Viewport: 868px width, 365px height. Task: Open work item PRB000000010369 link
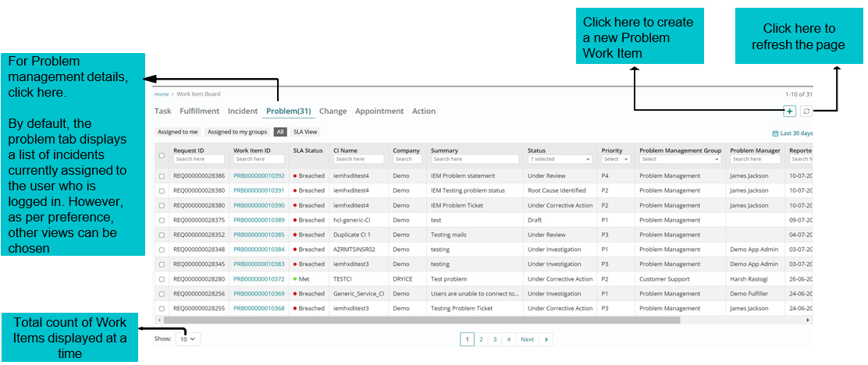coord(259,294)
